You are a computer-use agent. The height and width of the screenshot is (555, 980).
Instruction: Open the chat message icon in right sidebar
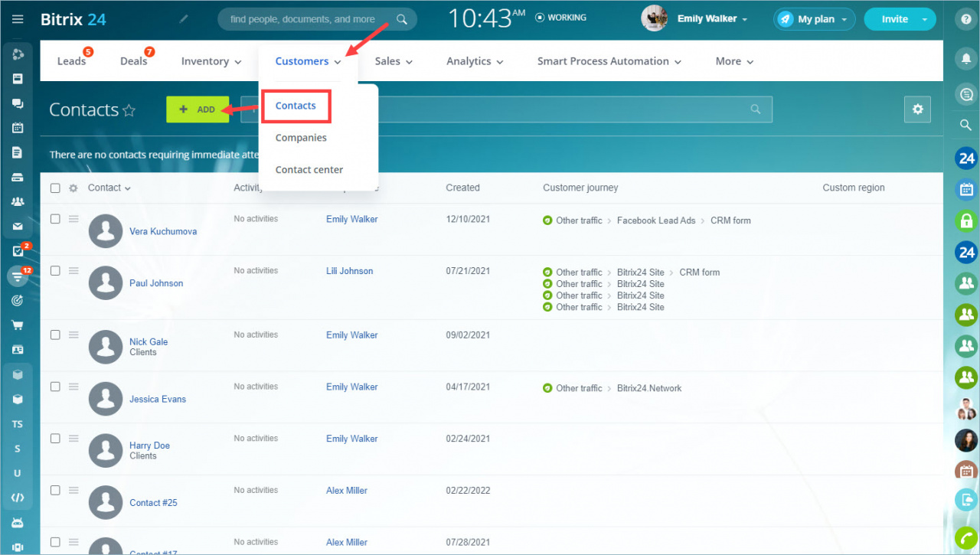click(x=966, y=94)
